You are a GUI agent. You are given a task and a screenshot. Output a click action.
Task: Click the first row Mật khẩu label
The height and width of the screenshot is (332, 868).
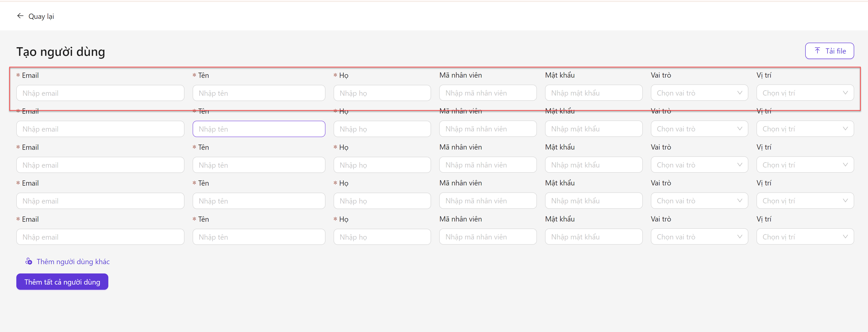[x=560, y=75]
